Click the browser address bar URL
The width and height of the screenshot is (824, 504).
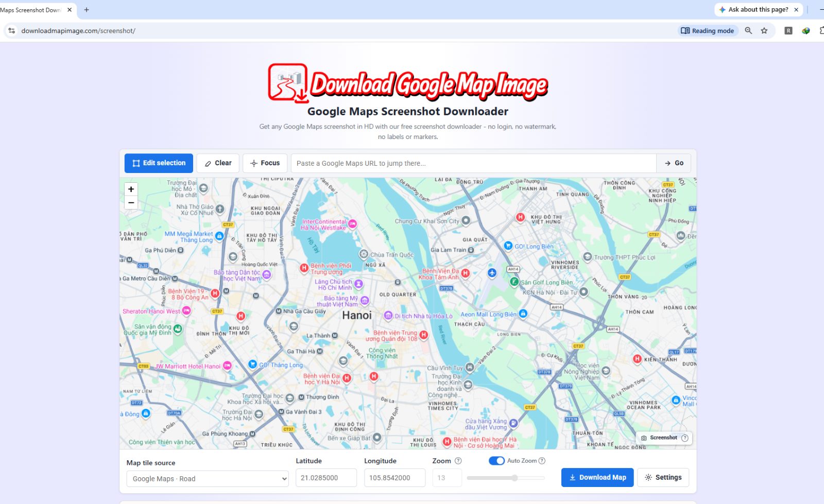(78, 31)
